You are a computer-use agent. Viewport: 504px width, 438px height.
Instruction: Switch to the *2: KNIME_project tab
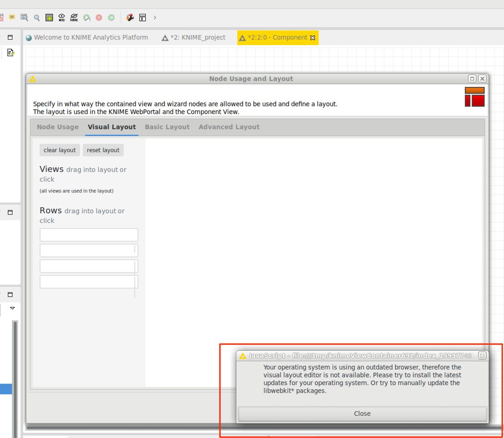pos(194,38)
